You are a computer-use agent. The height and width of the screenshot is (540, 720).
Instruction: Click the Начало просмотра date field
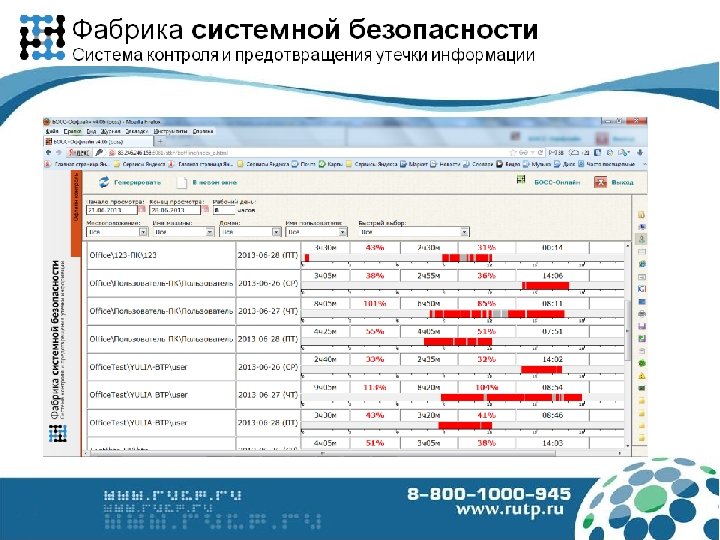pos(112,210)
